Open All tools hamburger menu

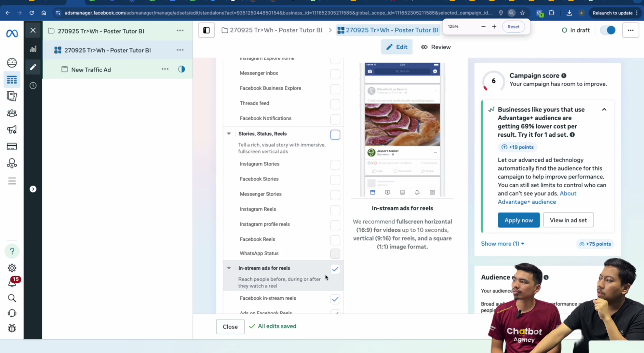click(12, 181)
